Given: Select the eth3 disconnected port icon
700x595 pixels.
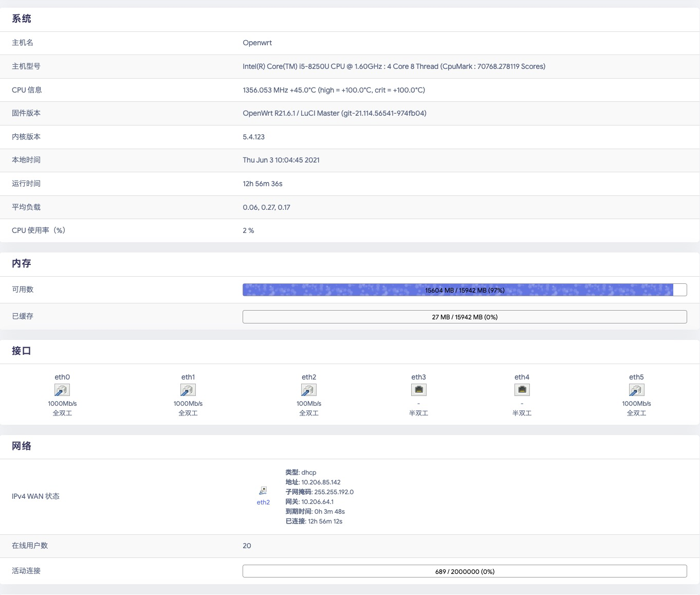Looking at the screenshot, I should tap(418, 390).
